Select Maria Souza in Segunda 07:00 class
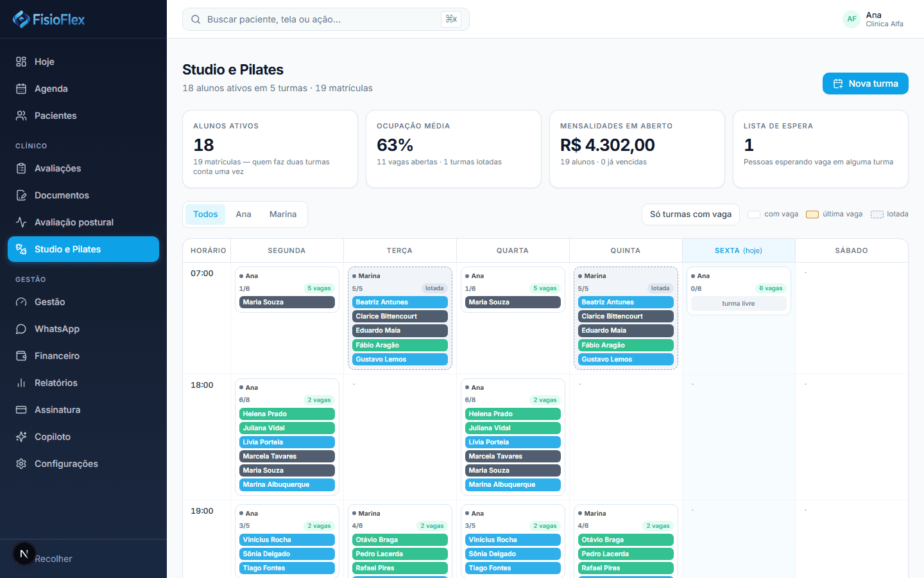 coord(287,302)
